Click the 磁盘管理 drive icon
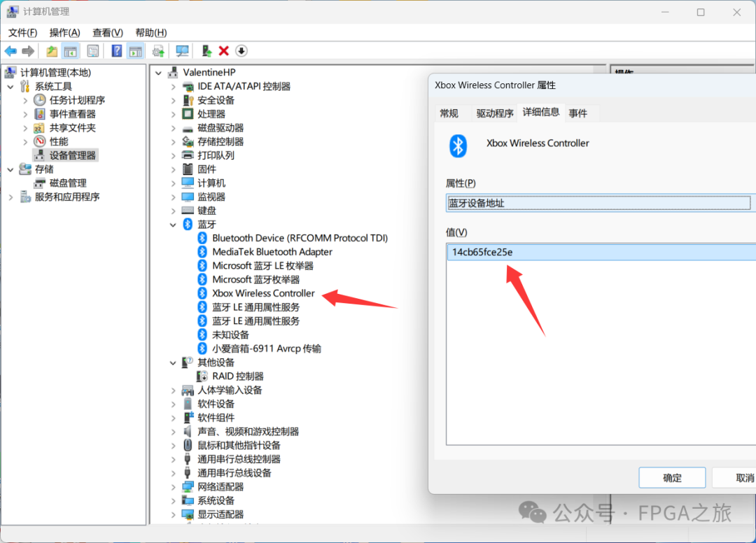Viewport: 756px width, 543px height. (39, 183)
